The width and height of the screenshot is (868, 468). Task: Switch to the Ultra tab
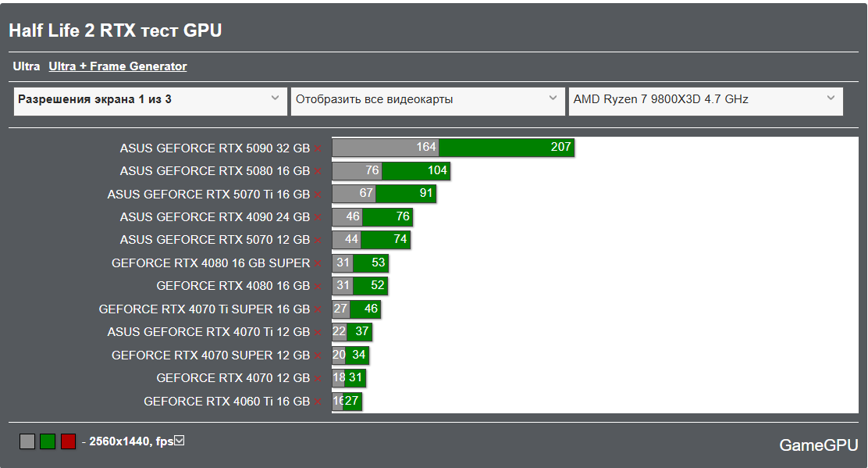[x=26, y=66]
